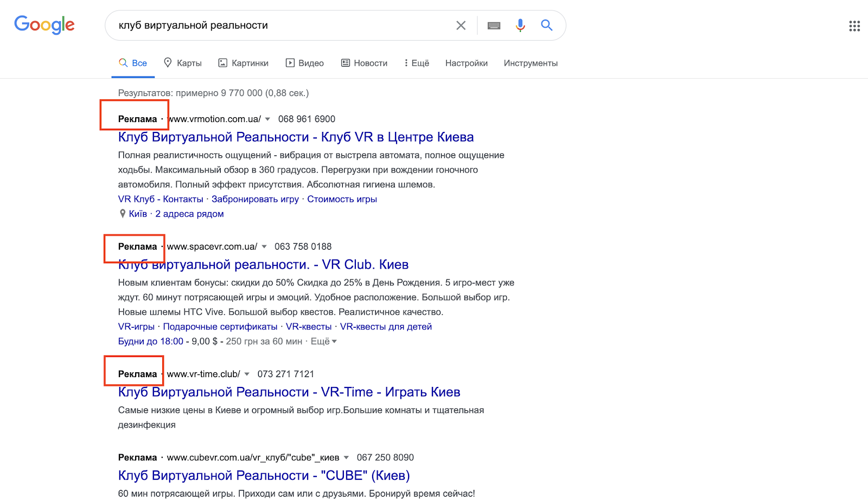Start voice search with the microphone icon
This screenshot has height=502, width=868.
point(520,26)
